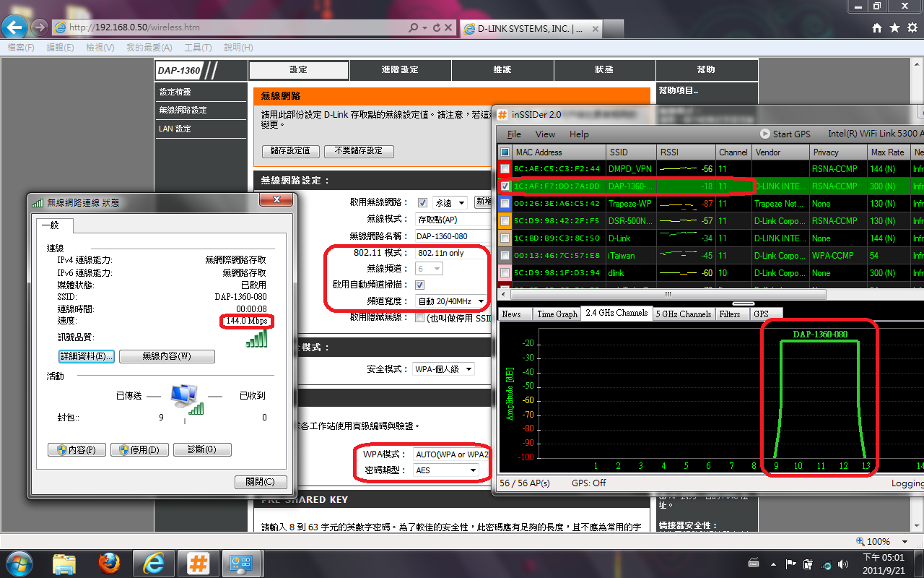The image size is (924, 578).
Task: Click the Internet Explorer back arrow
Action: pos(14,27)
